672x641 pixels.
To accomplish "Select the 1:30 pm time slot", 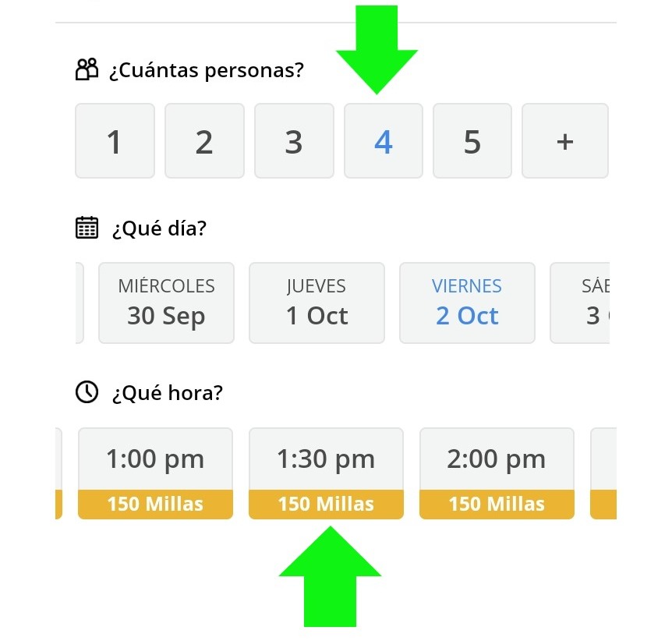I will point(326,459).
